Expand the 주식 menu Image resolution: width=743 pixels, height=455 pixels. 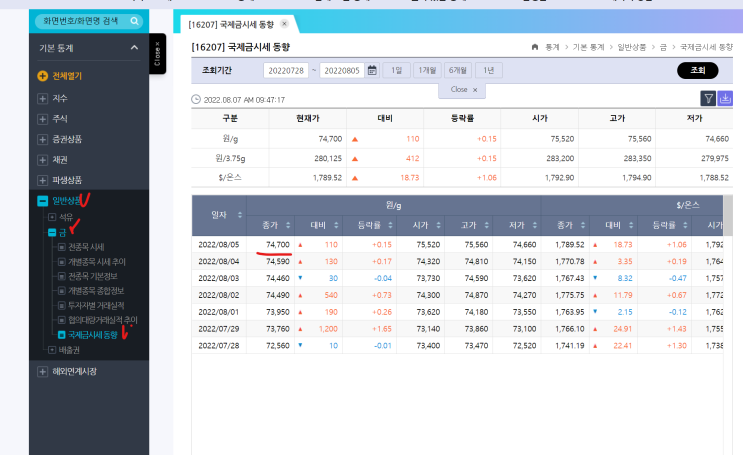pos(43,119)
